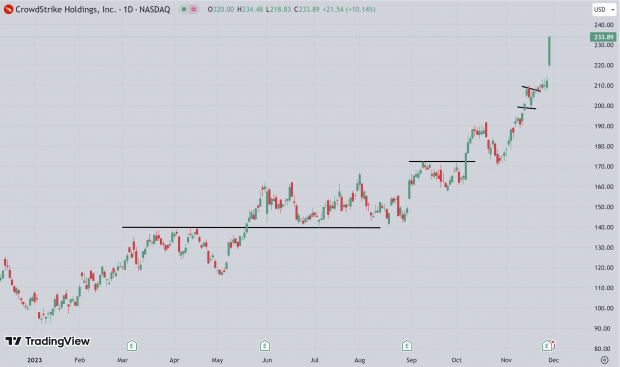Open the earnings marker near December
Image resolution: width=620 pixels, height=367 pixels.
pyautogui.click(x=547, y=346)
